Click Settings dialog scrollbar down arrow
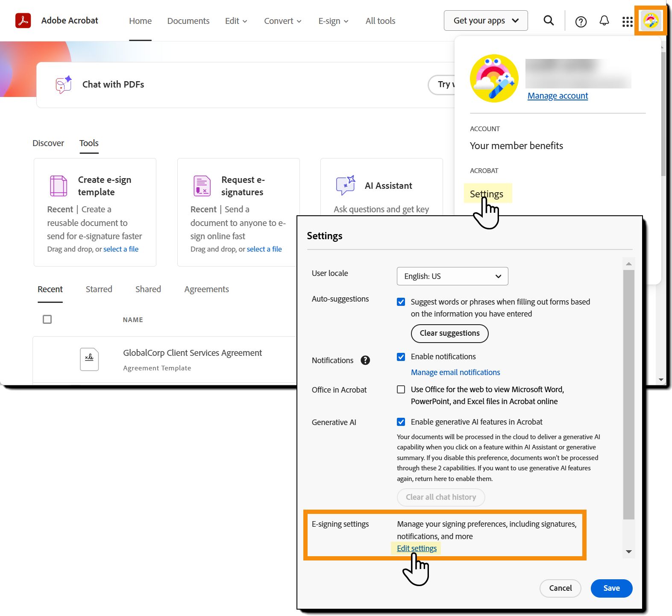The height and width of the screenshot is (616, 672). [x=628, y=551]
